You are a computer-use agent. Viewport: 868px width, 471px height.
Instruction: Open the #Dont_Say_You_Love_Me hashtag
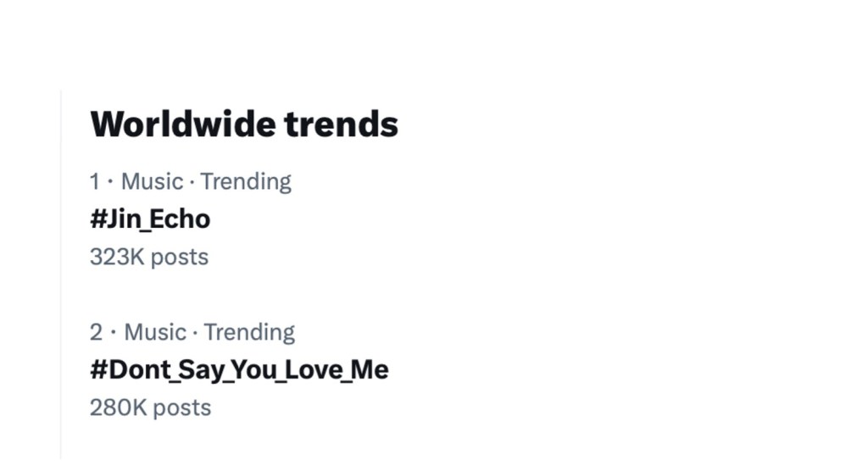pyautogui.click(x=239, y=370)
